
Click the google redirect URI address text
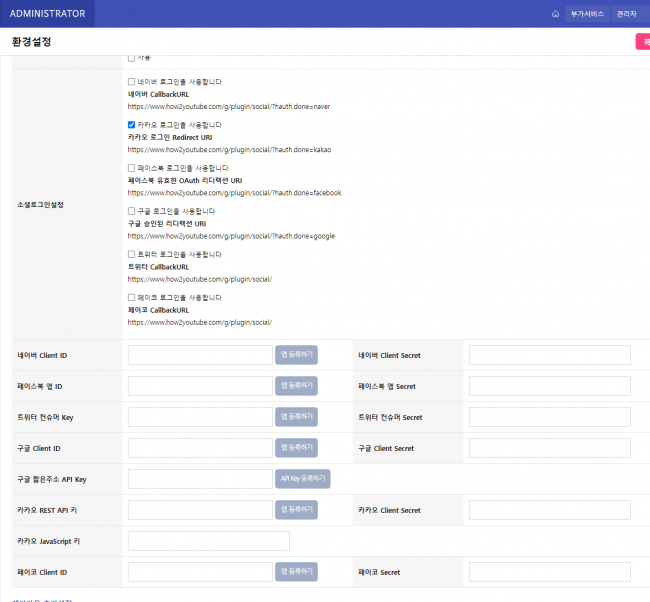tap(231, 236)
